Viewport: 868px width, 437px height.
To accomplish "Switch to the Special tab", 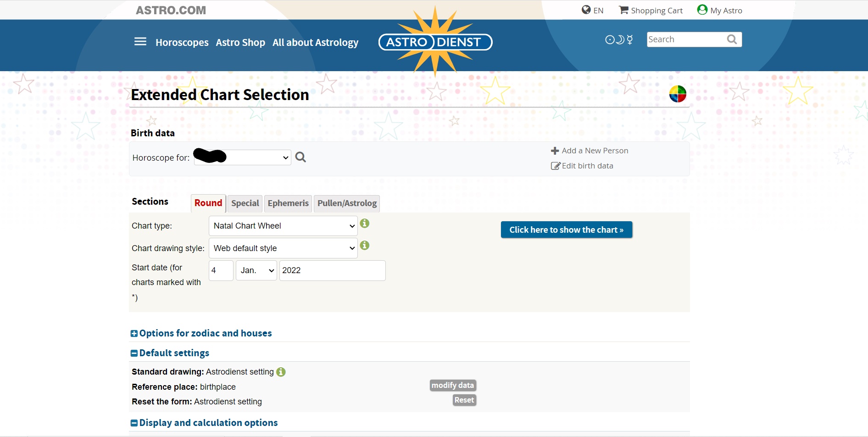I will (x=245, y=203).
